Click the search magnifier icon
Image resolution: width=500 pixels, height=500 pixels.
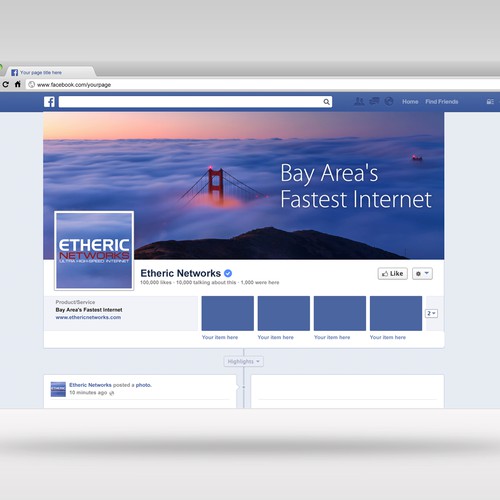[x=326, y=102]
